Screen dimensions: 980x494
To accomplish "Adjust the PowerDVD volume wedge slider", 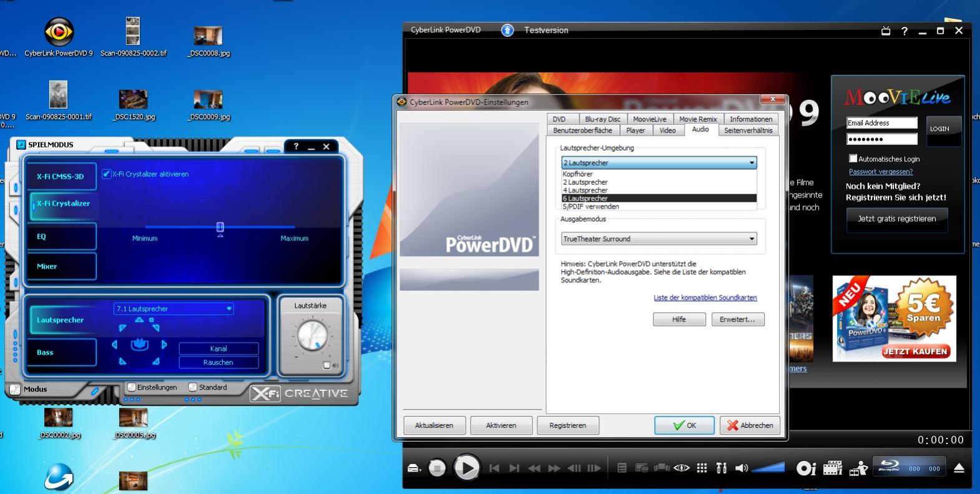I will point(768,467).
